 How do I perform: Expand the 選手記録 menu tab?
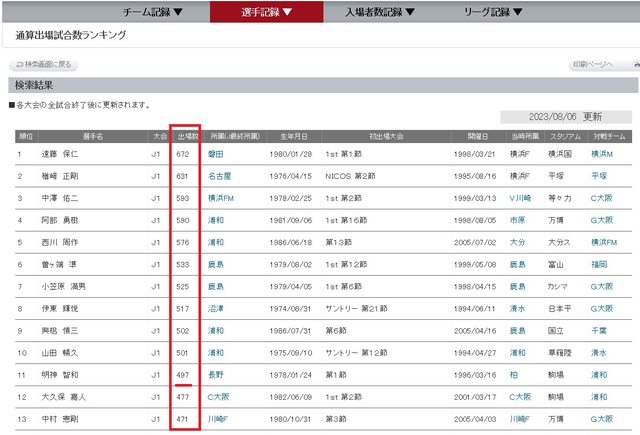click(x=266, y=12)
